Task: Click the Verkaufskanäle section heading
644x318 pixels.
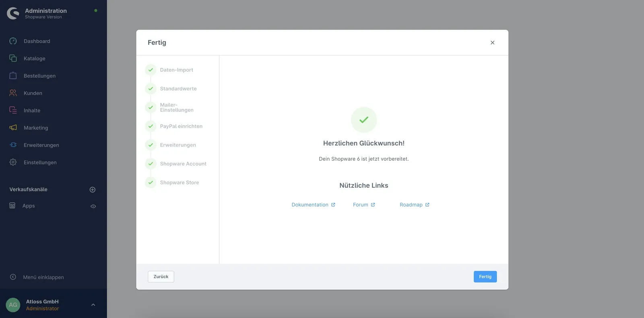Action: click(x=29, y=189)
